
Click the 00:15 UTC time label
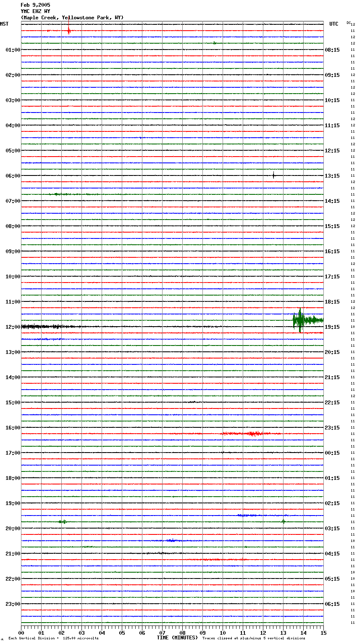(332, 453)
